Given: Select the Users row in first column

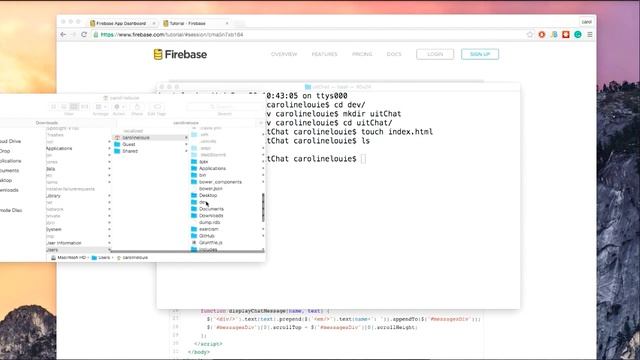Looking at the screenshot, I should click(x=78, y=250).
